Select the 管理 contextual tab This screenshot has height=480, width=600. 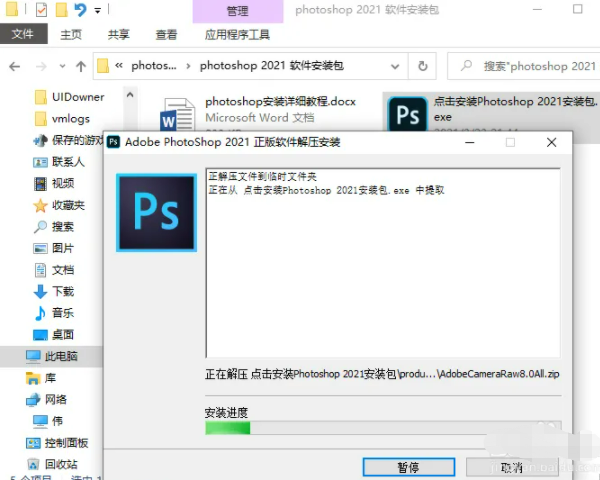pyautogui.click(x=238, y=11)
